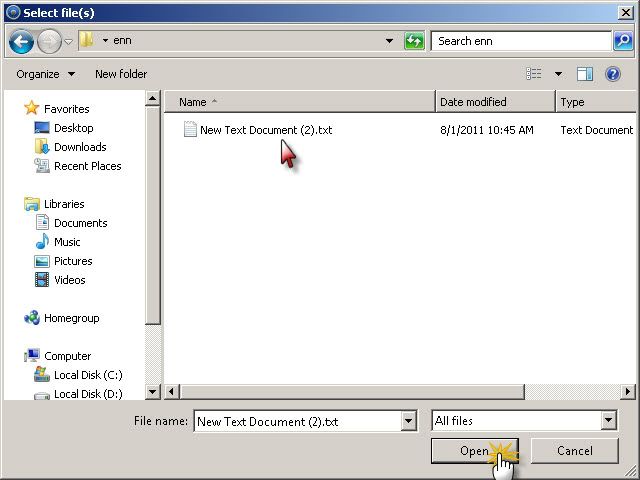Select Libraries in the navigation pane
This screenshot has height=480, width=640.
pyautogui.click(x=64, y=204)
